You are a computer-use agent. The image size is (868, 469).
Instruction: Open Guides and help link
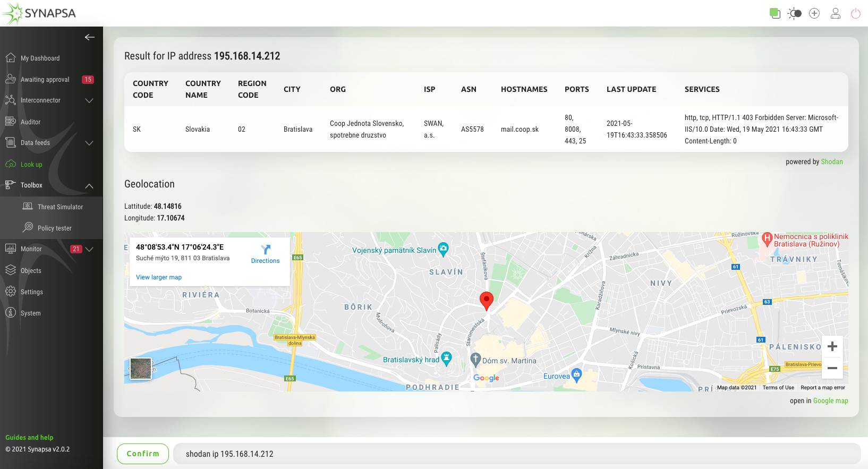click(x=29, y=438)
